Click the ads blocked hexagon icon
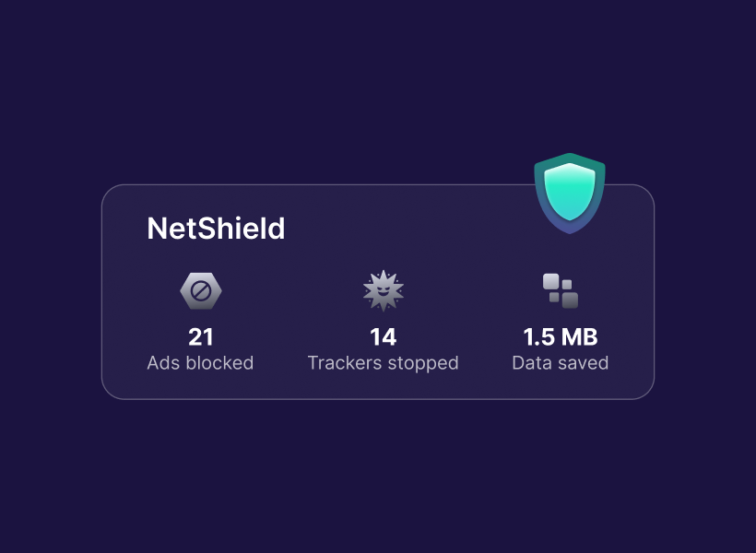The height and width of the screenshot is (553, 756). click(201, 291)
